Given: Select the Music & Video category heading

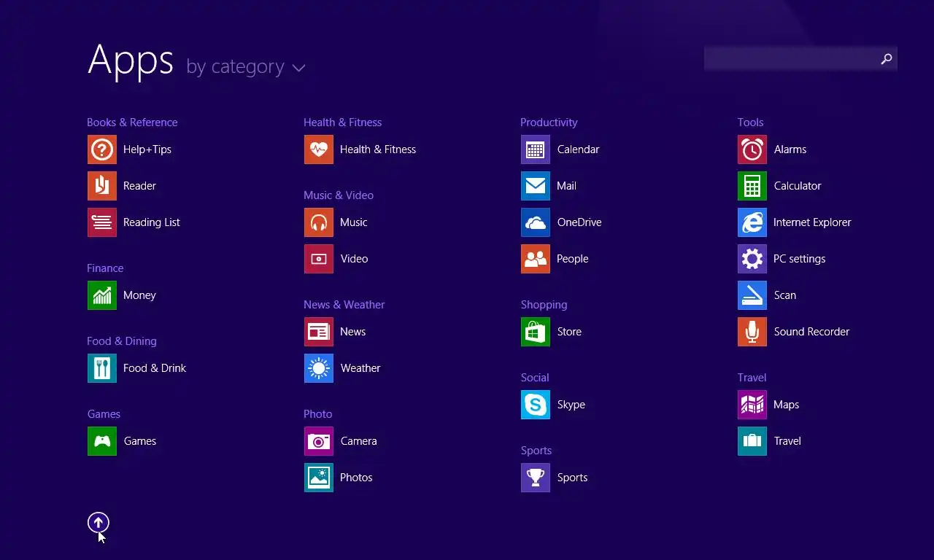Looking at the screenshot, I should click(339, 195).
